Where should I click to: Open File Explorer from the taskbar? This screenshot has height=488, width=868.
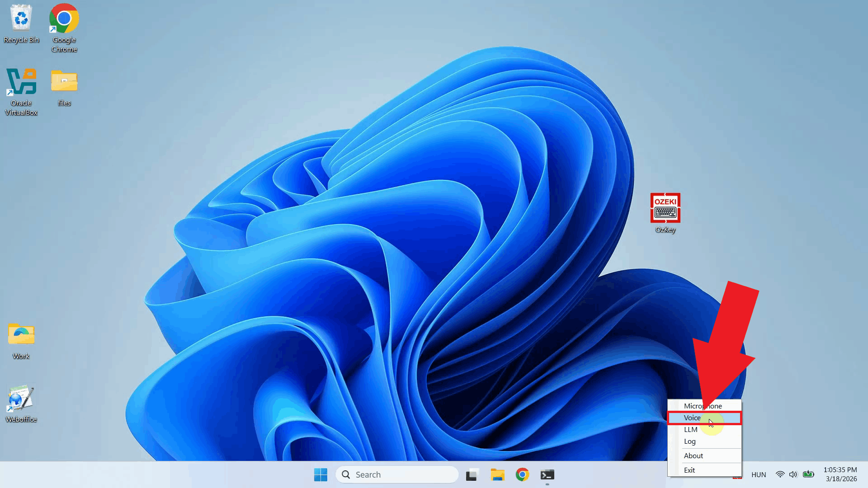[497, 475]
